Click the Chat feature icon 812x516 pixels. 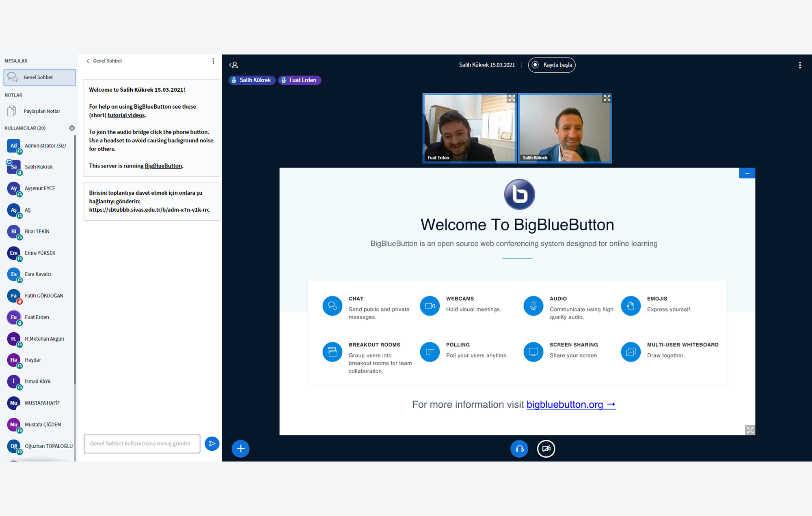(x=332, y=306)
